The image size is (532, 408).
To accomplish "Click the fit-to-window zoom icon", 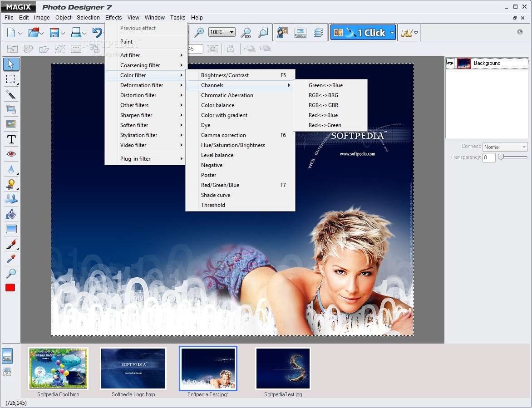I will coord(263,33).
